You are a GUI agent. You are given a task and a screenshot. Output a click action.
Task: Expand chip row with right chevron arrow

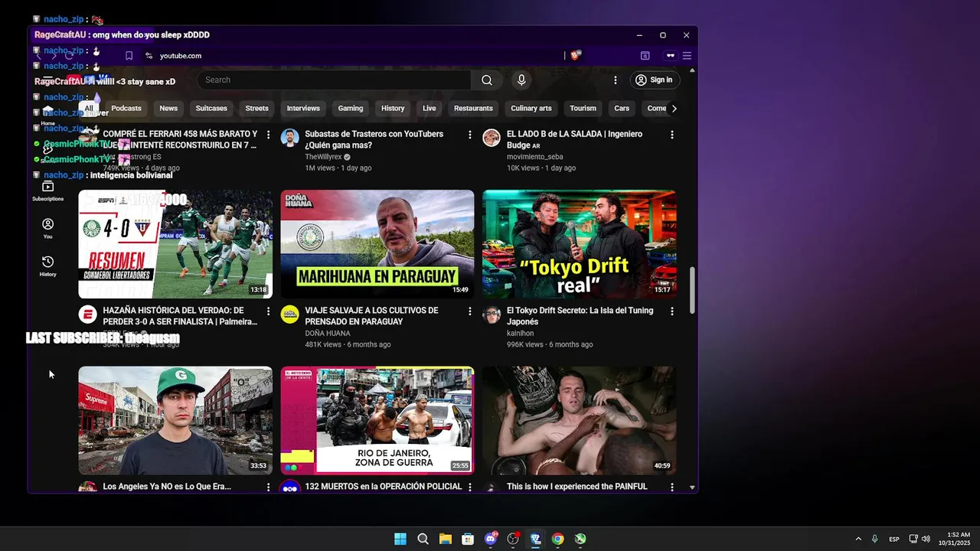(x=674, y=108)
